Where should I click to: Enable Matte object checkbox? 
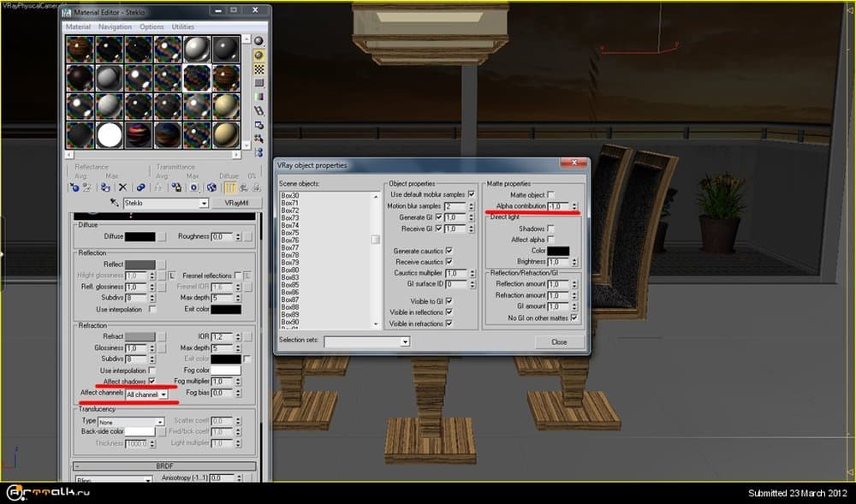point(551,195)
